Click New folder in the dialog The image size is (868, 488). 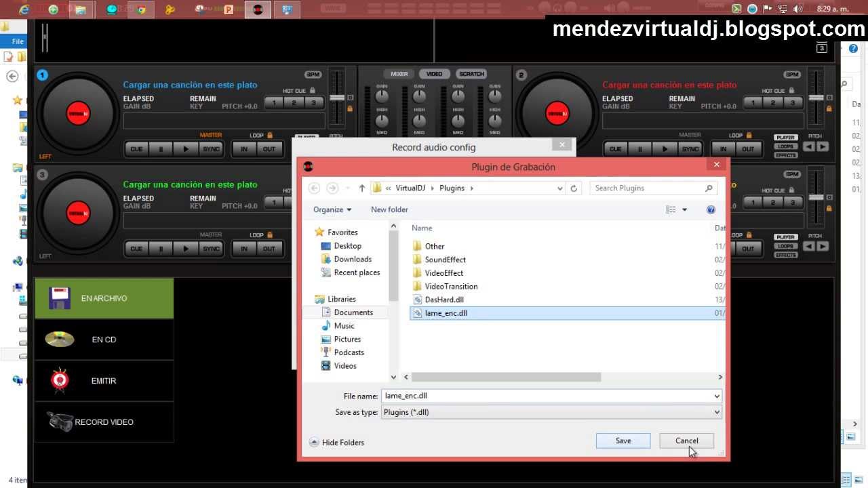(389, 210)
